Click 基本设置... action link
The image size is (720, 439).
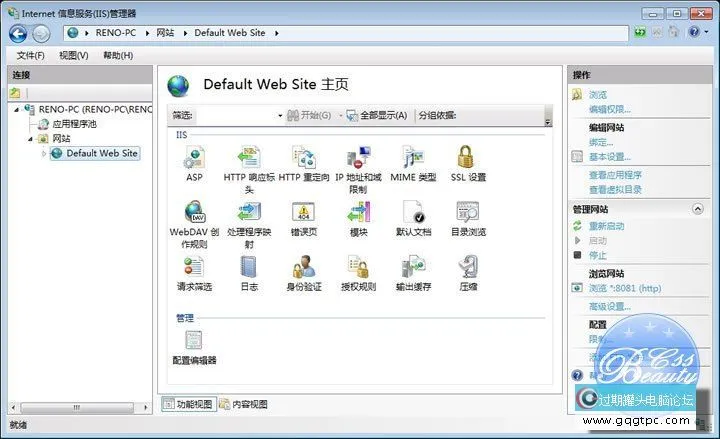click(610, 157)
